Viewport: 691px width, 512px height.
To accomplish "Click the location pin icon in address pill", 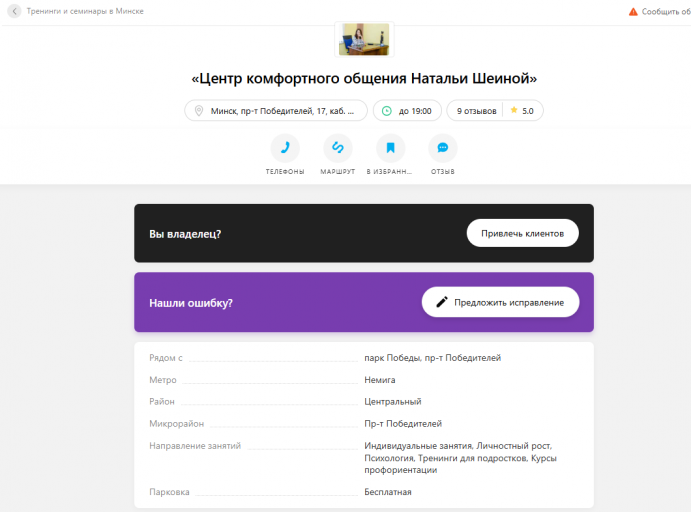I will click(199, 111).
